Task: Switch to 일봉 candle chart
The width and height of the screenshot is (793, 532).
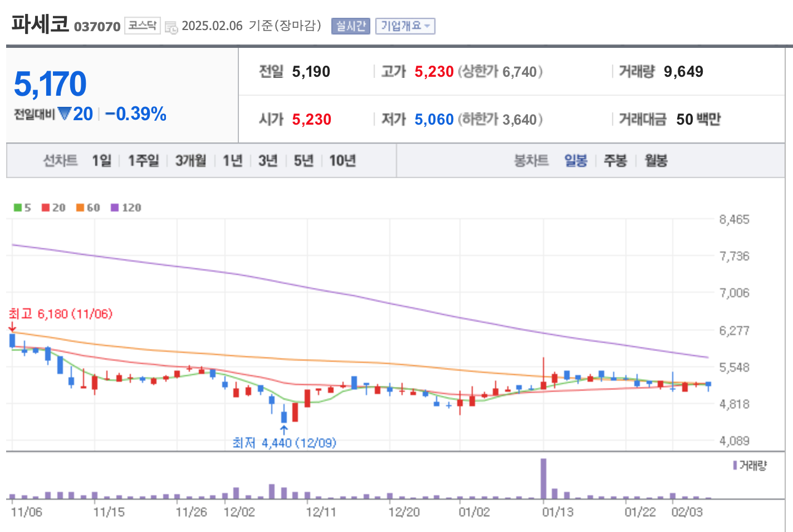Action: 576,161
